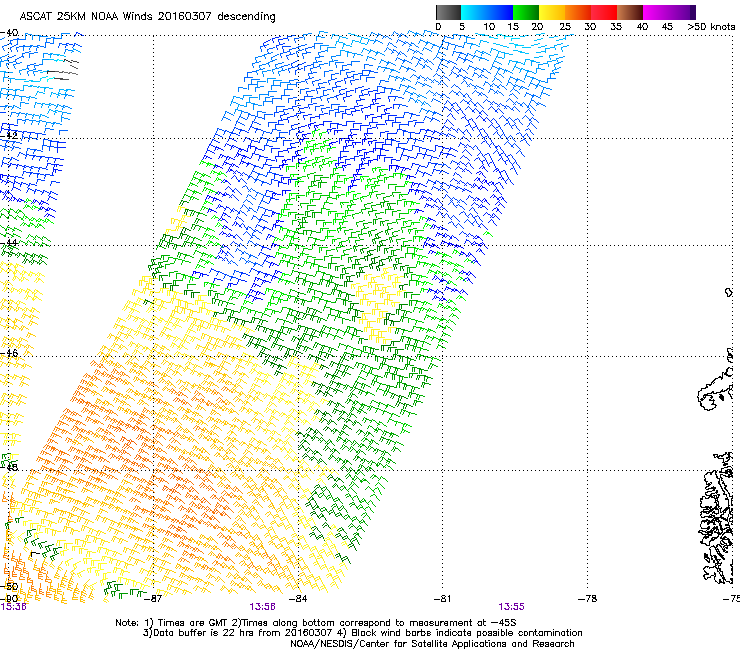Click the -81 longitude label
This screenshot has width=740, height=650.
[442, 599]
